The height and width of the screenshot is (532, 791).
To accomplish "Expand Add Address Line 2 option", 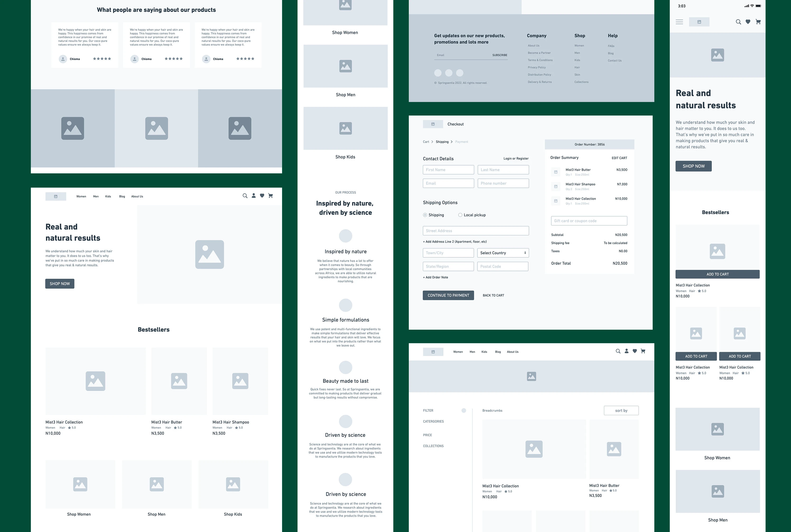I will pyautogui.click(x=455, y=242).
